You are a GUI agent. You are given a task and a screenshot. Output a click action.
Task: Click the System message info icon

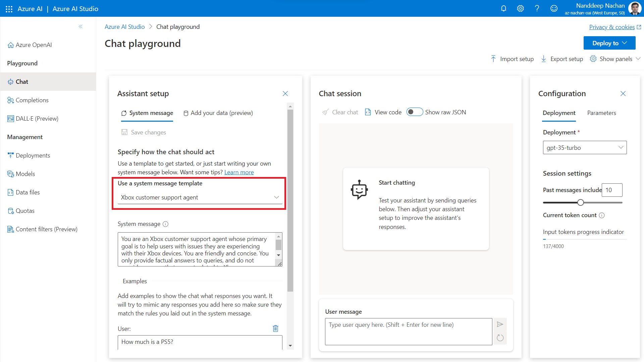click(165, 224)
